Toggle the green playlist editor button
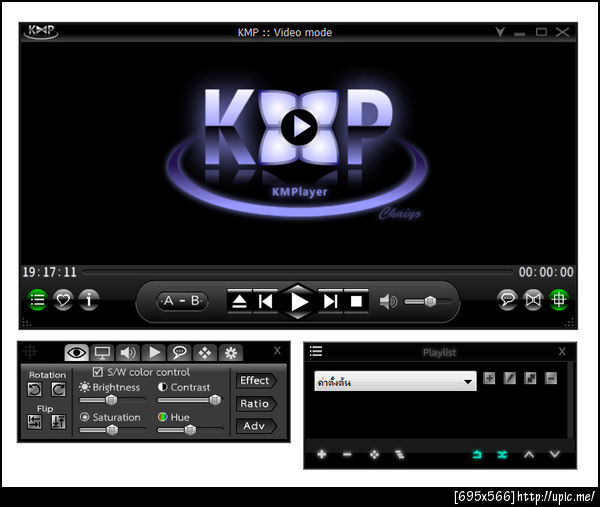 tap(38, 300)
